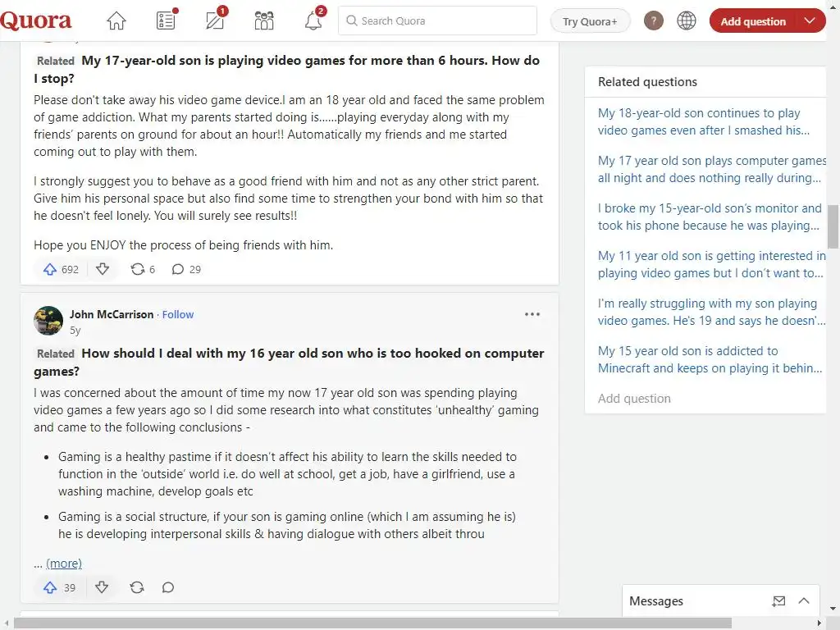The width and height of the screenshot is (840, 630).
Task: Comment on John McCarrison's answer
Action: 167,587
